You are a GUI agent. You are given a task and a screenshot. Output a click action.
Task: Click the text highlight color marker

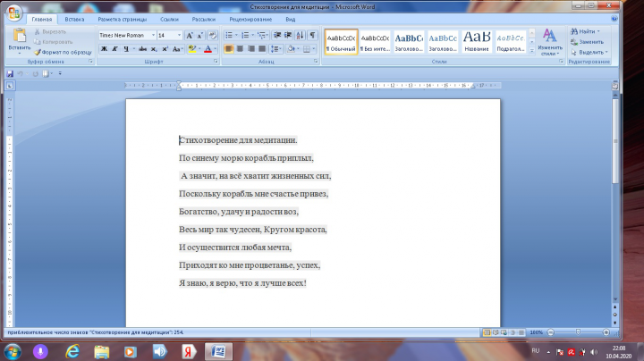pos(191,49)
